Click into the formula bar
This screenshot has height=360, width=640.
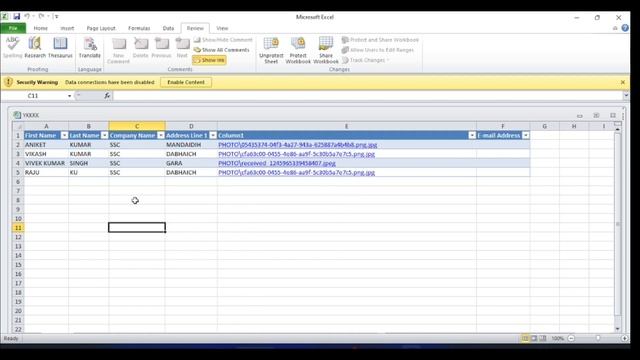367,96
